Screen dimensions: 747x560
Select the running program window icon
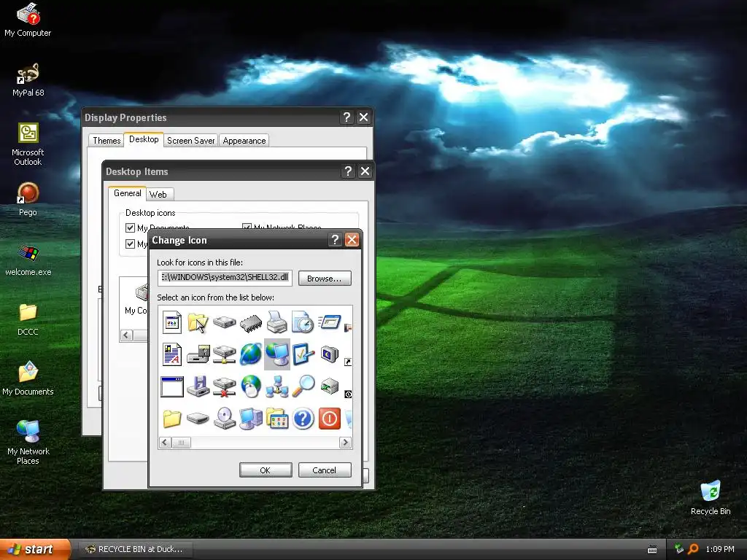329,322
